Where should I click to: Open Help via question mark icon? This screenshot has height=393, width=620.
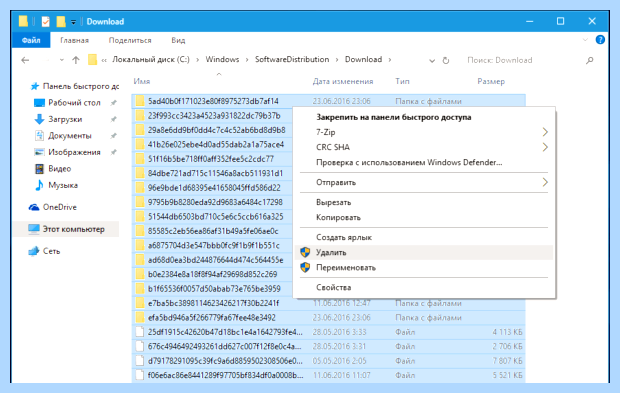tap(600, 40)
